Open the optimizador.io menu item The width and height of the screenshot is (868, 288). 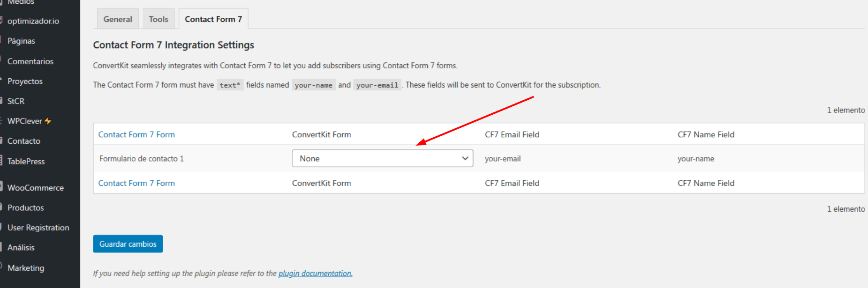33,21
